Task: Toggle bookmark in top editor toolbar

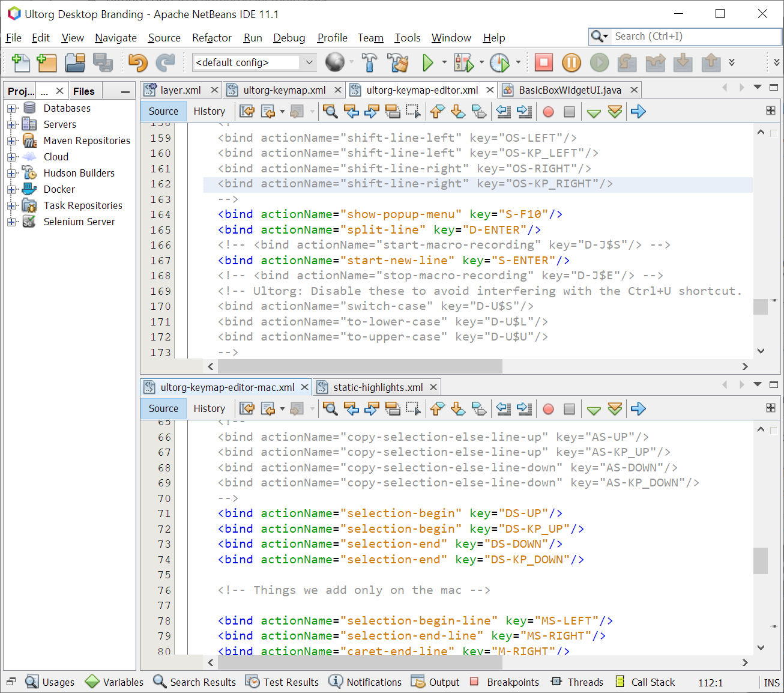Action: tap(478, 111)
